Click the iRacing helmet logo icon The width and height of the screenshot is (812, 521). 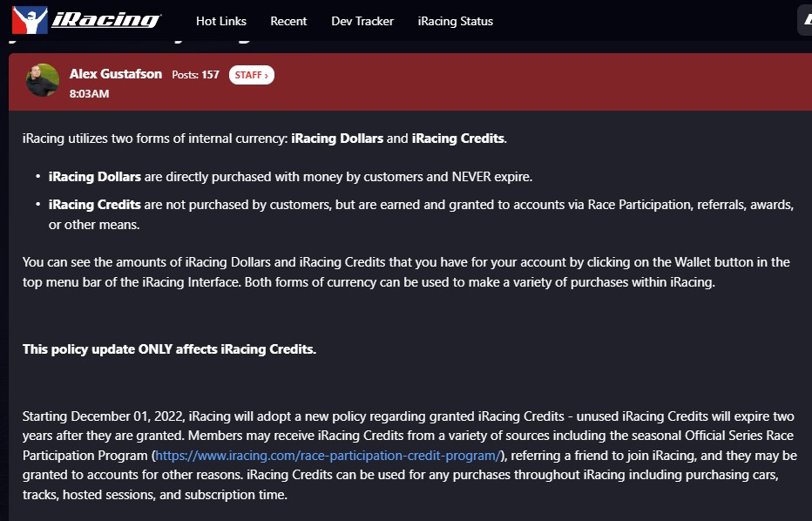click(x=30, y=20)
